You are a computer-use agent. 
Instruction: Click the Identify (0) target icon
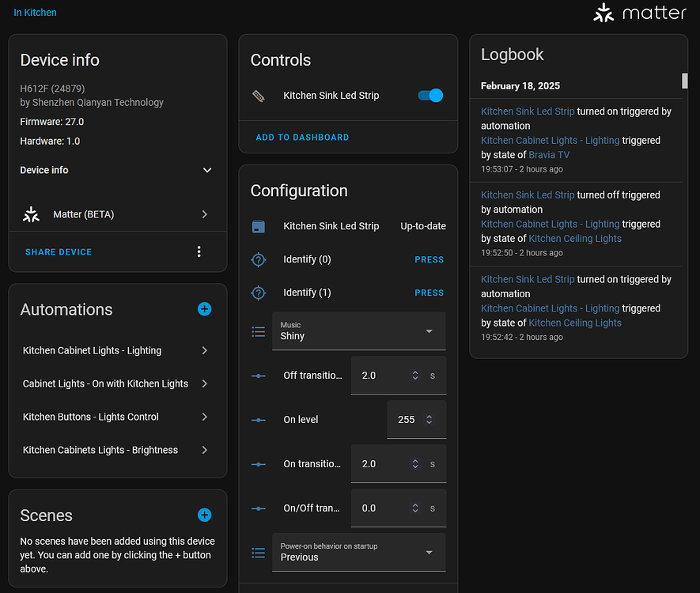click(x=259, y=259)
